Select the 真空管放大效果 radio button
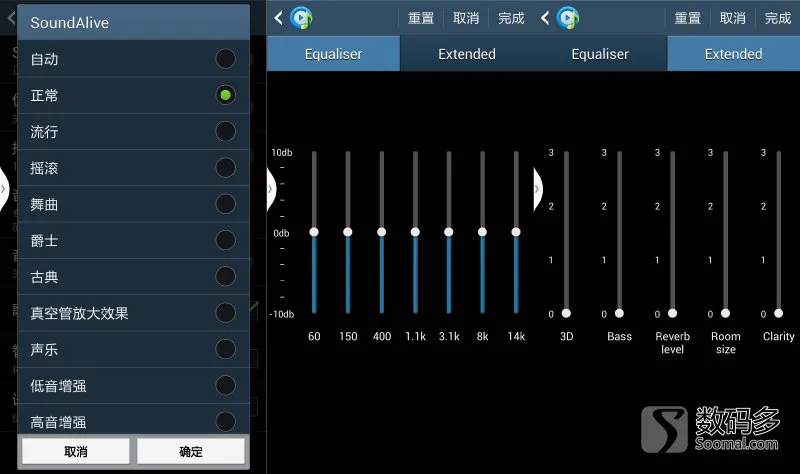Image resolution: width=800 pixels, height=474 pixels. click(x=225, y=312)
